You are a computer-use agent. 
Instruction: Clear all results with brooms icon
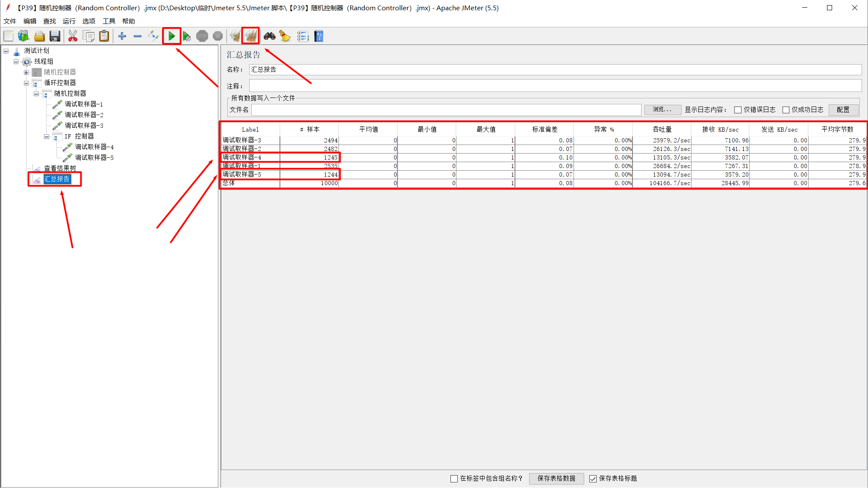coord(251,36)
